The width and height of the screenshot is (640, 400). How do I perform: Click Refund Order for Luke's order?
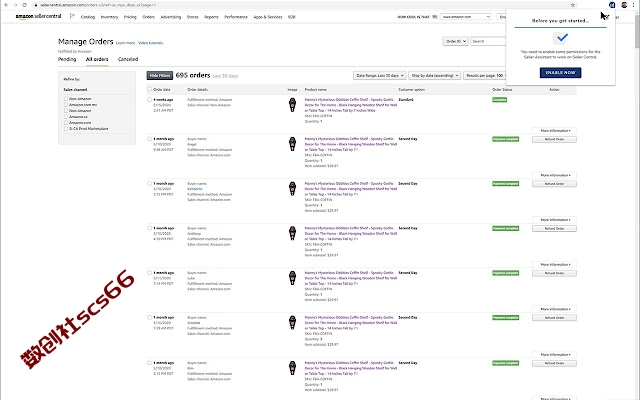pyautogui.click(x=554, y=273)
